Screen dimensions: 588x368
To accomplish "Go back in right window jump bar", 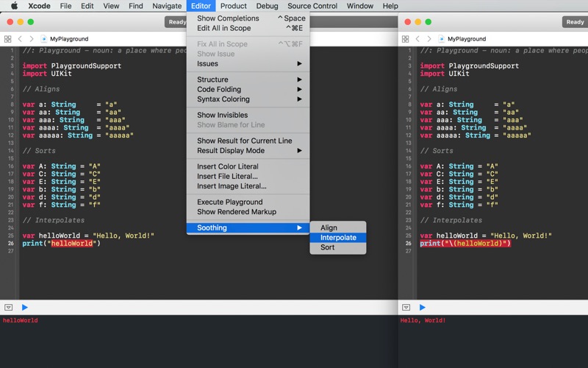I will click(x=417, y=39).
